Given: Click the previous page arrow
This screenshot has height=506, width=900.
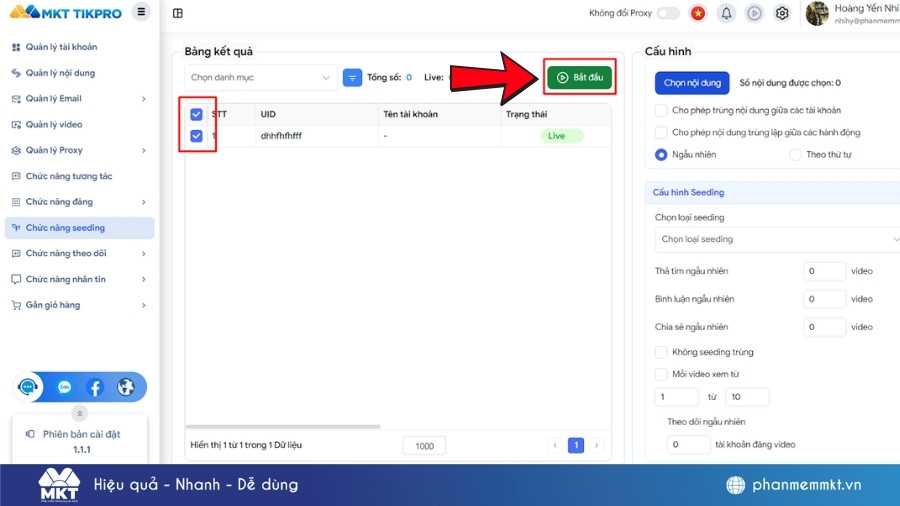Looking at the screenshot, I should click(555, 445).
